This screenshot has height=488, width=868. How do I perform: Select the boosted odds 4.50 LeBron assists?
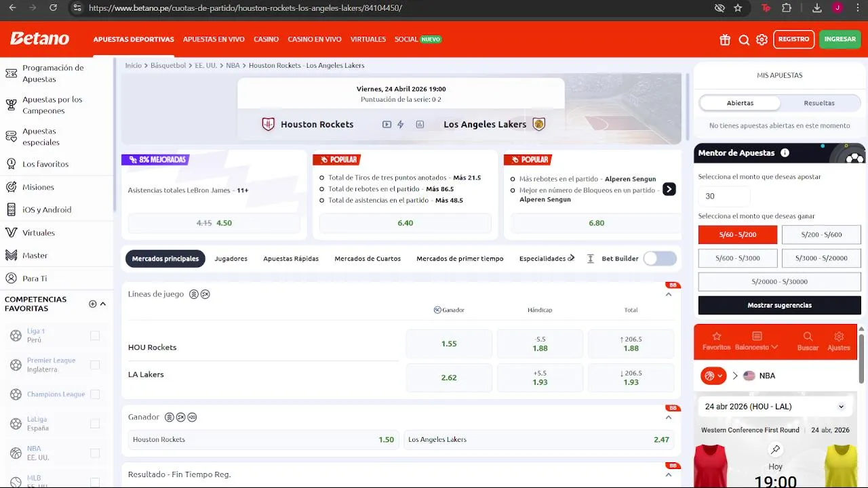pyautogui.click(x=214, y=223)
